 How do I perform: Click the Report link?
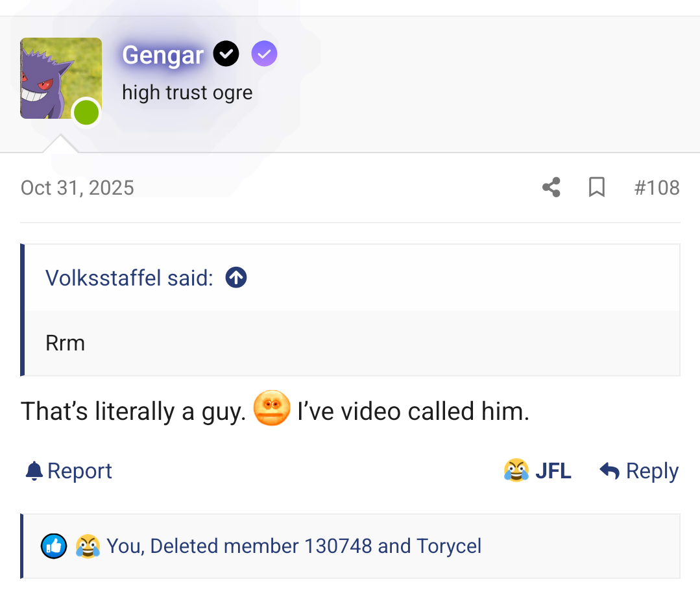(x=79, y=470)
